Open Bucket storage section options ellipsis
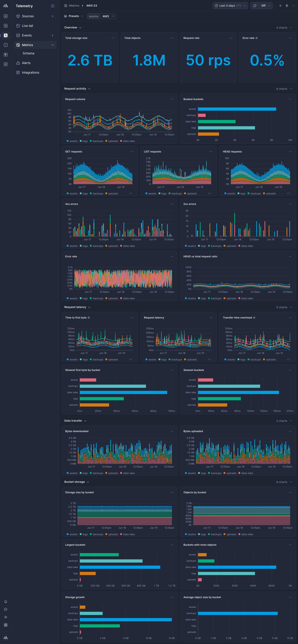298x644 pixels. (291, 482)
